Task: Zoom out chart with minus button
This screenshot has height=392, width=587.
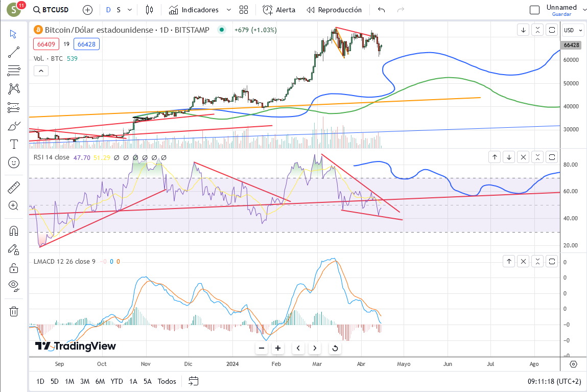Action: (262, 348)
